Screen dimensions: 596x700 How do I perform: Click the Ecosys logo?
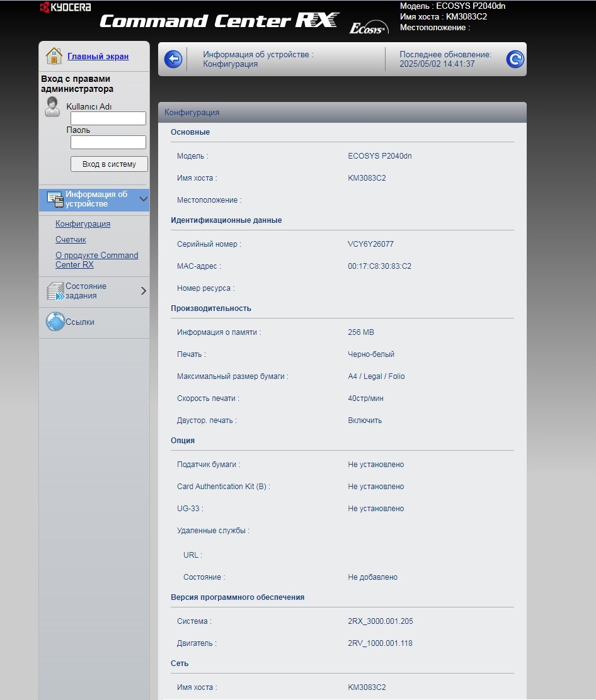coord(369,28)
